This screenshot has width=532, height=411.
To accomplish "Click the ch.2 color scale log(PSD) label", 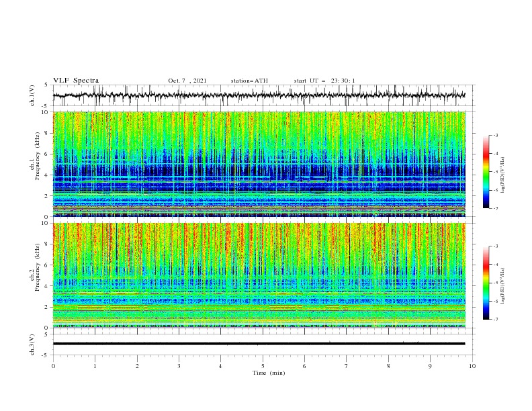I will 503,285.
